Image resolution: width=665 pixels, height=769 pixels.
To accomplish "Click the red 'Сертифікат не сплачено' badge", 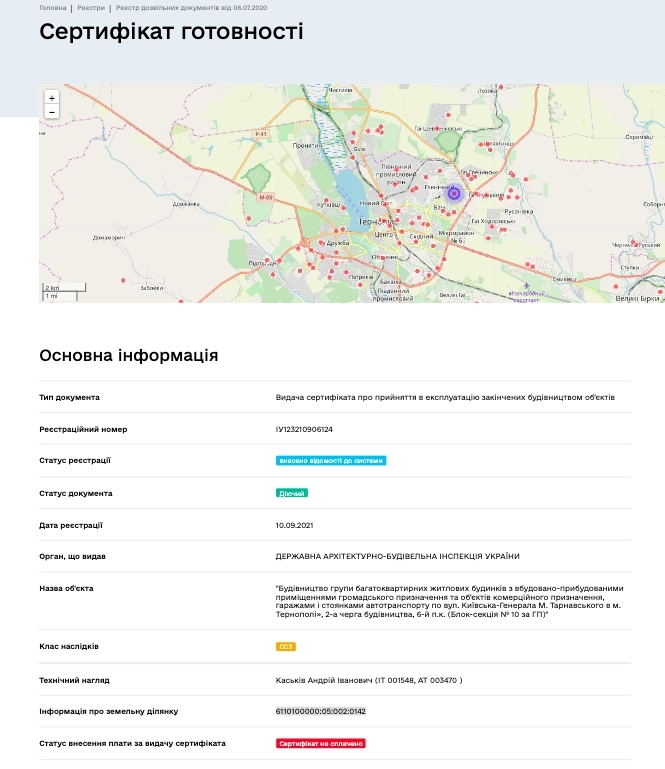I will pyautogui.click(x=321, y=743).
